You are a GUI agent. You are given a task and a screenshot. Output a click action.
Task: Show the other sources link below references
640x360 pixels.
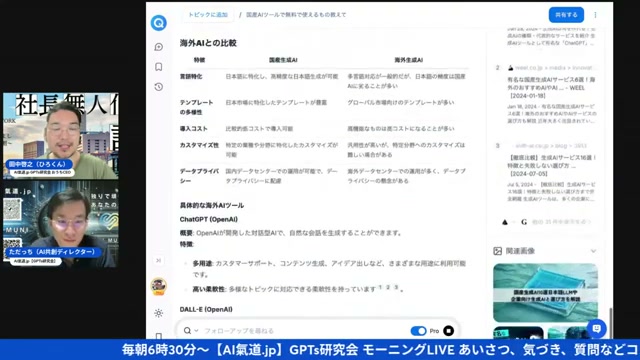pos(561,222)
